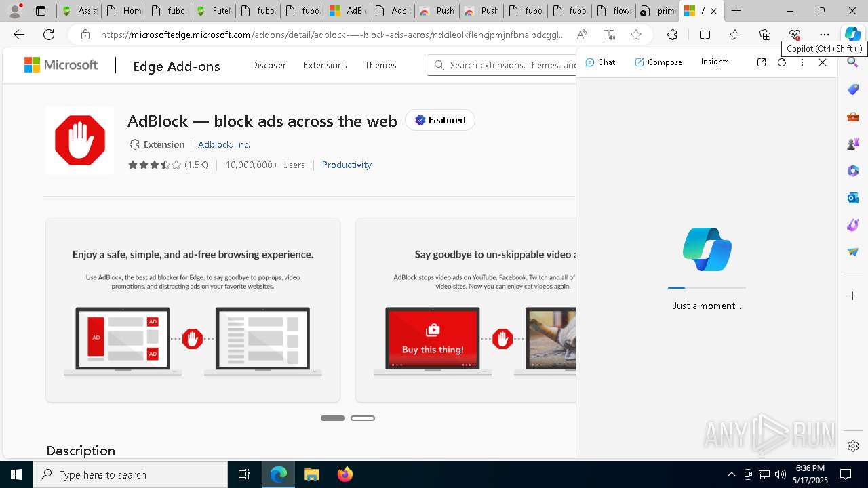Open sidebar Tools briefcase icon
Screen dimensions: 868x488
[x=853, y=117]
